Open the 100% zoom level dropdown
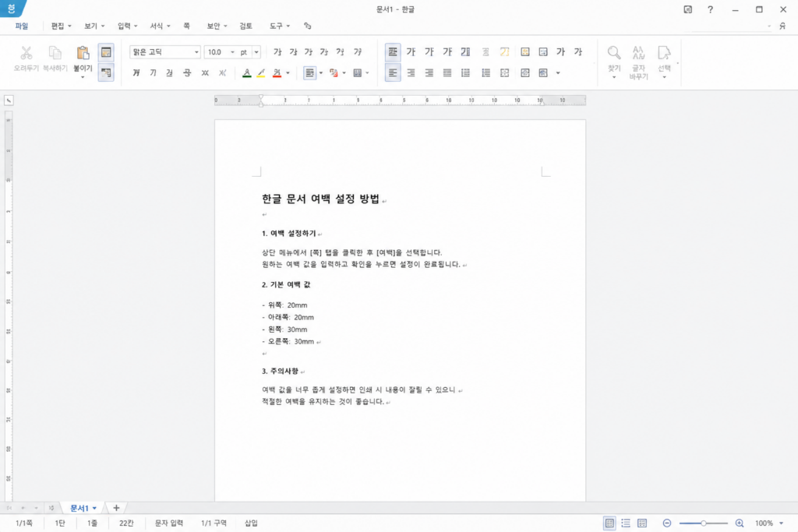This screenshot has width=798, height=532. (781, 523)
